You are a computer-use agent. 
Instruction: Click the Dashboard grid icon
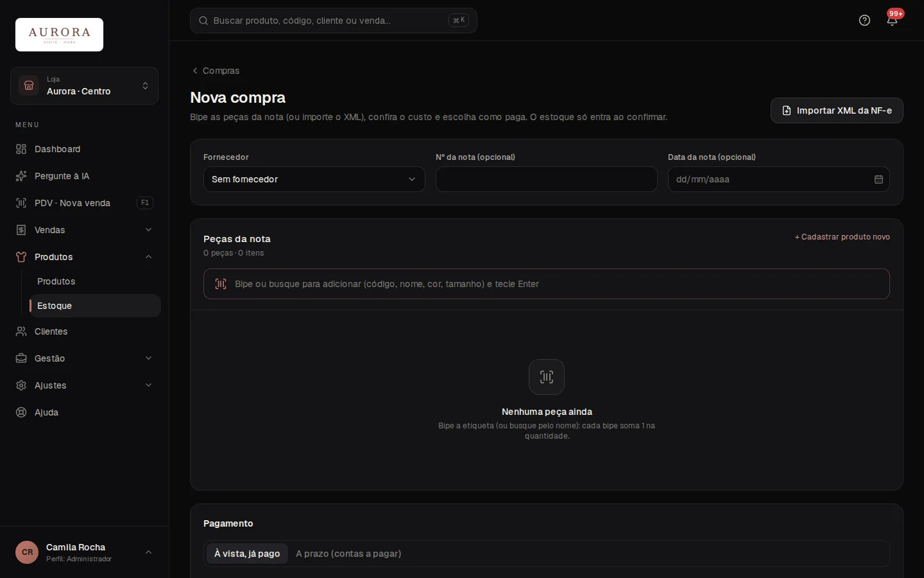pyautogui.click(x=21, y=149)
